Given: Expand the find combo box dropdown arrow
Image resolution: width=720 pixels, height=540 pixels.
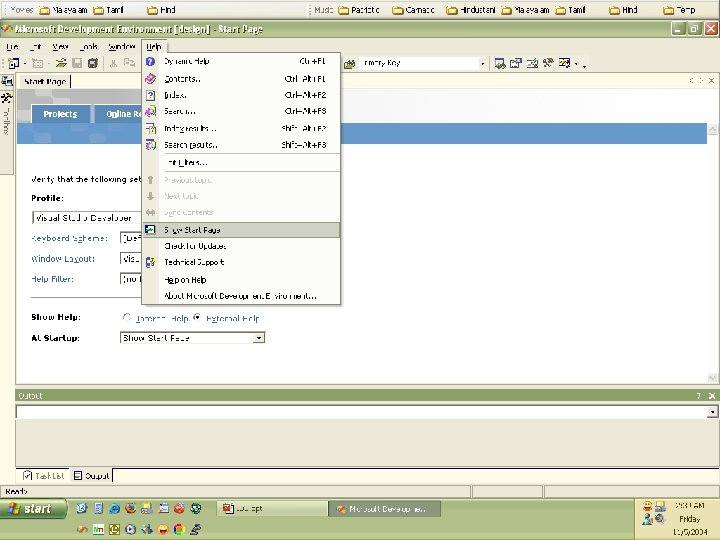Looking at the screenshot, I should click(482, 63).
